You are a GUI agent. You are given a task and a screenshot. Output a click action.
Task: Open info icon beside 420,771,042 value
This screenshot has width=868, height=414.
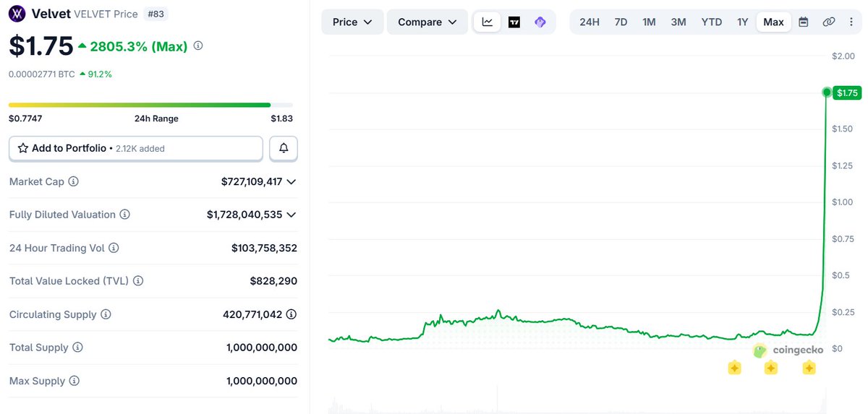291,314
